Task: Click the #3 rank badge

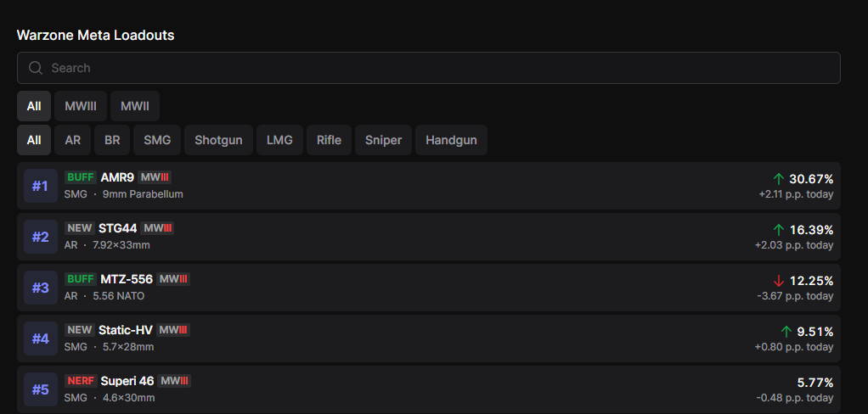Action: (41, 288)
